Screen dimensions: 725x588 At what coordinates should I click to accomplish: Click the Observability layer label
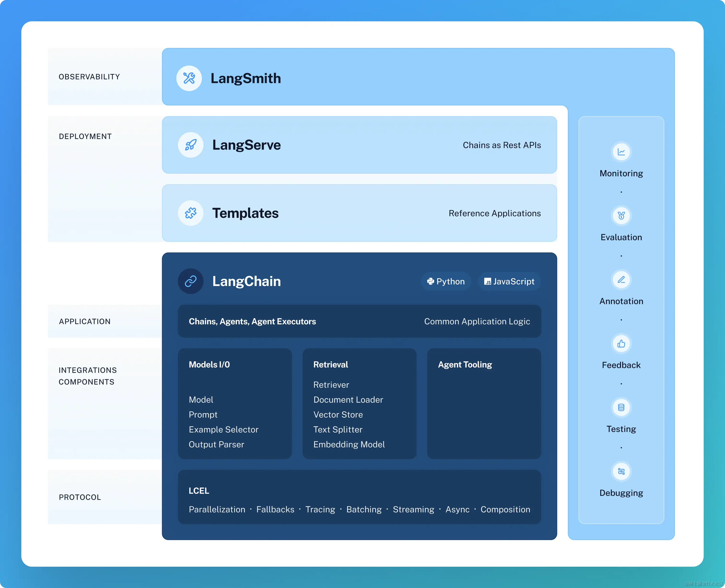click(89, 77)
